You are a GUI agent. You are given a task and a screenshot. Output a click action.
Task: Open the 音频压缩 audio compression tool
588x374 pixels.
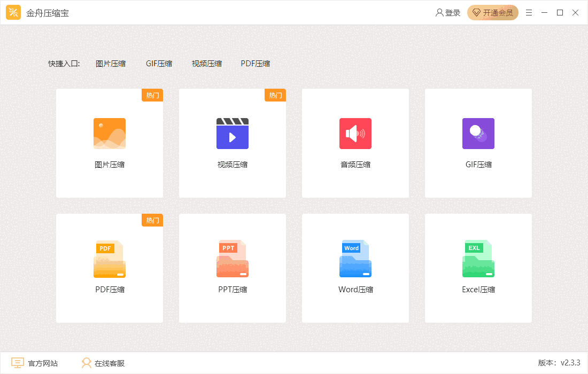coord(355,143)
